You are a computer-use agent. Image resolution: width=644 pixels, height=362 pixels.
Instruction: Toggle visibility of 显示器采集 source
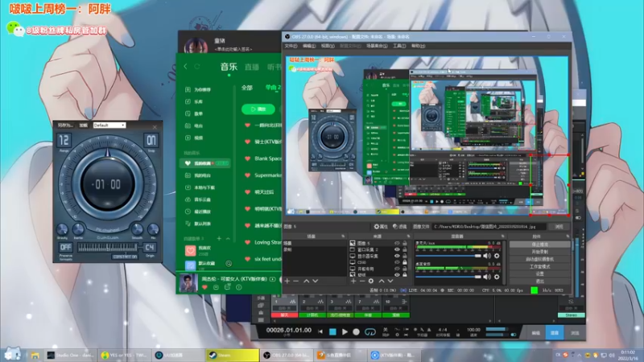pyautogui.click(x=397, y=256)
